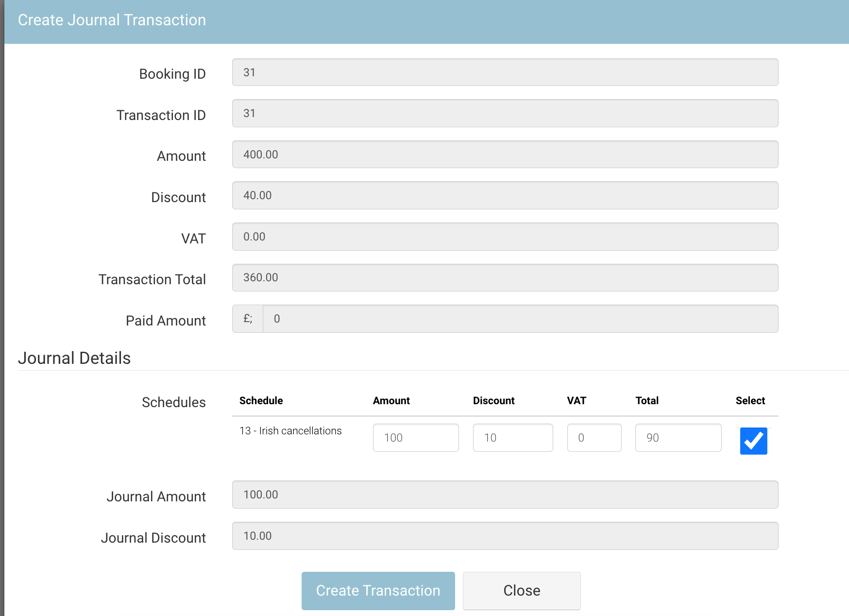Click the 13 - Irish cancellations schedule row
This screenshot has width=849, height=616.
coord(290,431)
